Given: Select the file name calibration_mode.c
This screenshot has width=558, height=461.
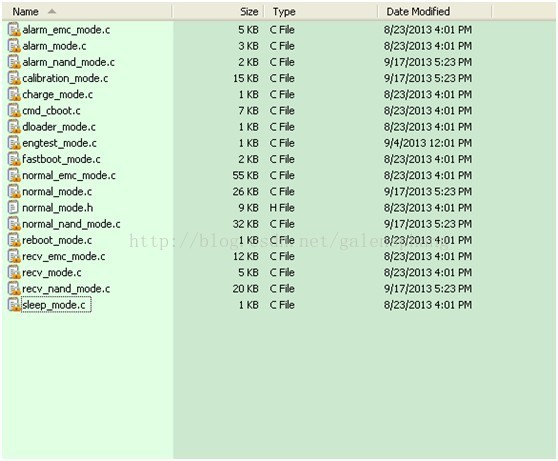Looking at the screenshot, I should pyautogui.click(x=65, y=79).
